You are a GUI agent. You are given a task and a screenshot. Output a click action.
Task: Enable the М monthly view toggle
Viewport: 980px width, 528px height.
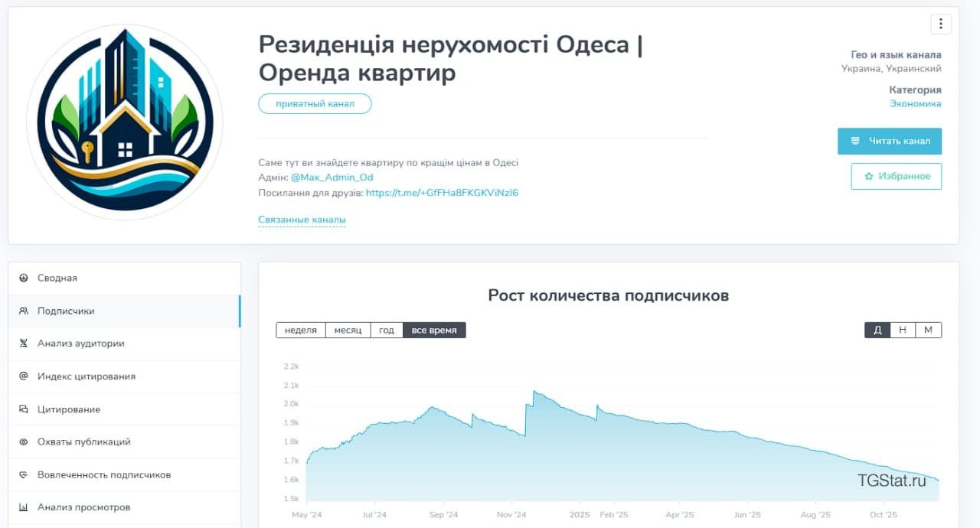[928, 330]
